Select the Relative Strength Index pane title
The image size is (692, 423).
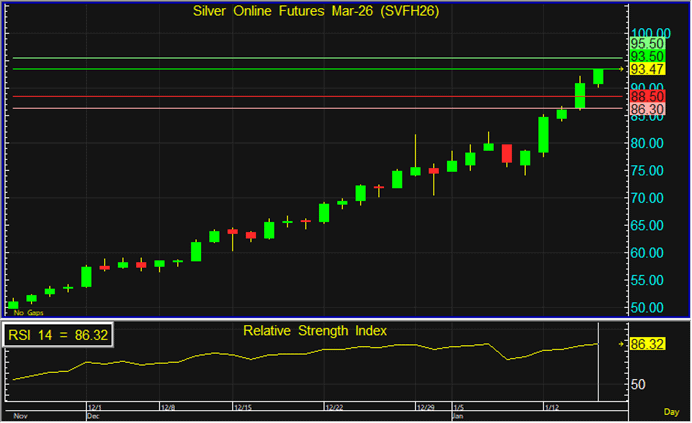(x=314, y=329)
